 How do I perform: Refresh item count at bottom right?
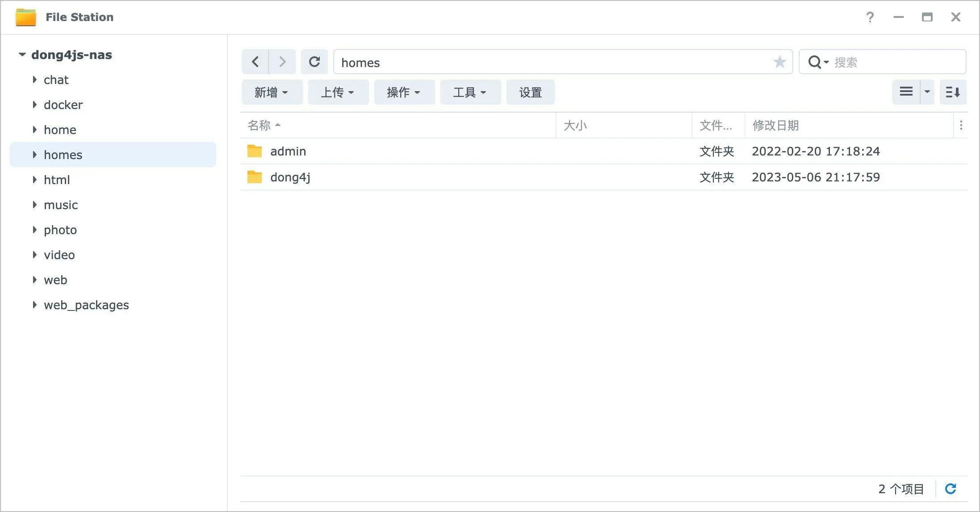951,488
